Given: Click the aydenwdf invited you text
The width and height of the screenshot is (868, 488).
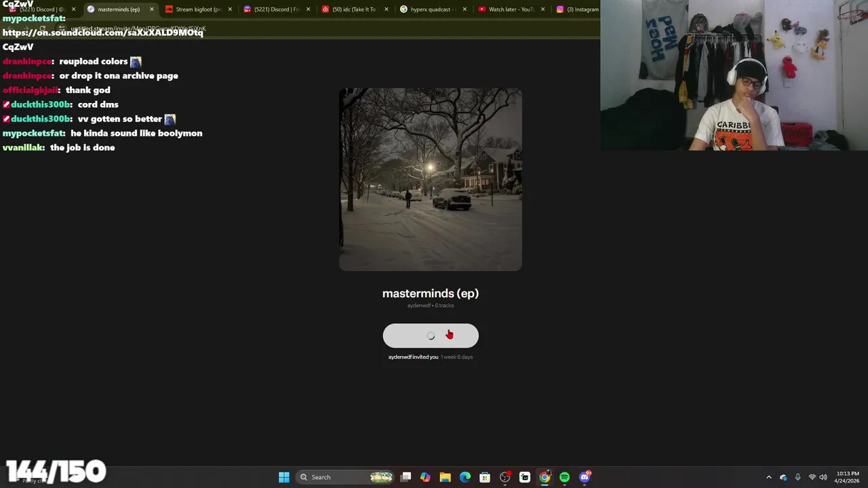Looking at the screenshot, I should pyautogui.click(x=413, y=357).
